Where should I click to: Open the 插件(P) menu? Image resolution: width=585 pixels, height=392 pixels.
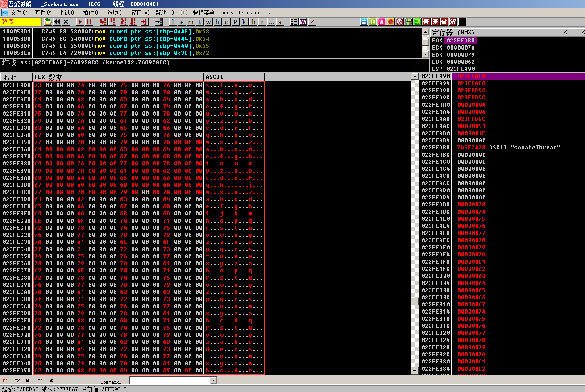tap(92, 12)
